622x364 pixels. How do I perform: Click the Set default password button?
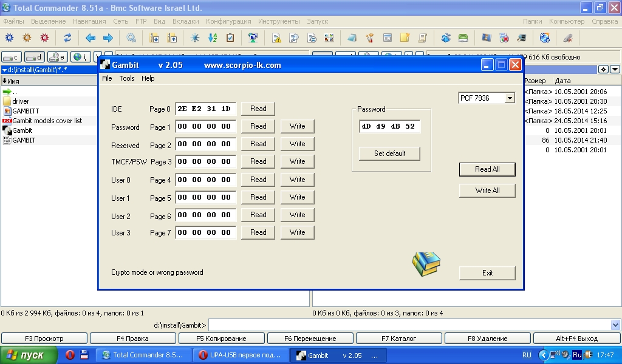[389, 153]
